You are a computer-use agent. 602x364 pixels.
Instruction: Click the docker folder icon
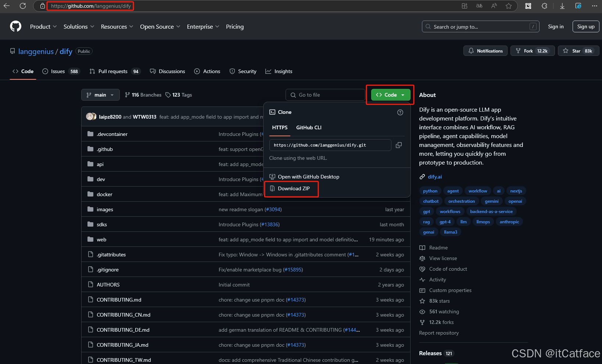[x=90, y=194]
